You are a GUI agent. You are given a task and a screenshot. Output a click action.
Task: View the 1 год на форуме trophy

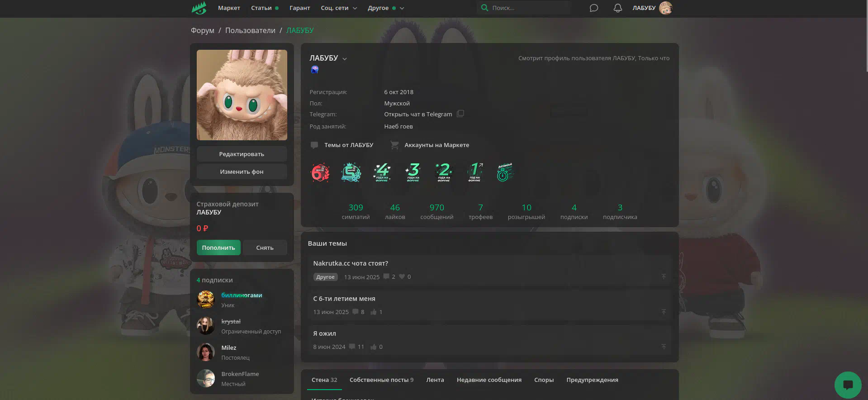click(474, 172)
